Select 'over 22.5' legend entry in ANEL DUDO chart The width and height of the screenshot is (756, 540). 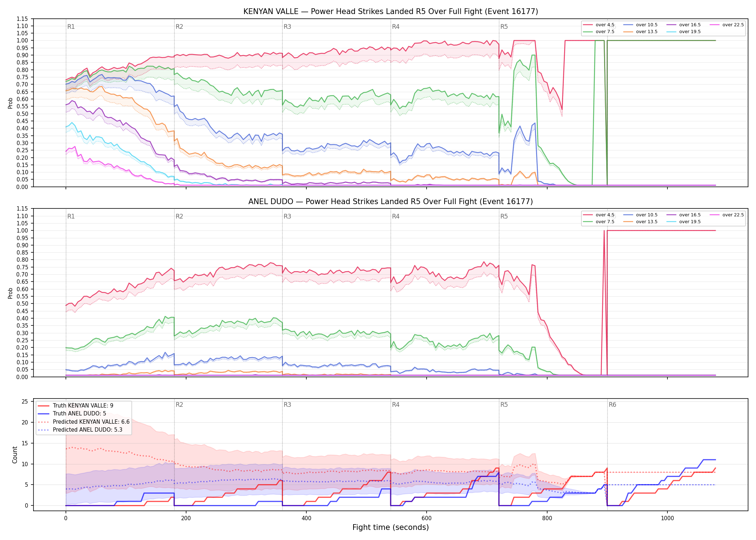(727, 215)
